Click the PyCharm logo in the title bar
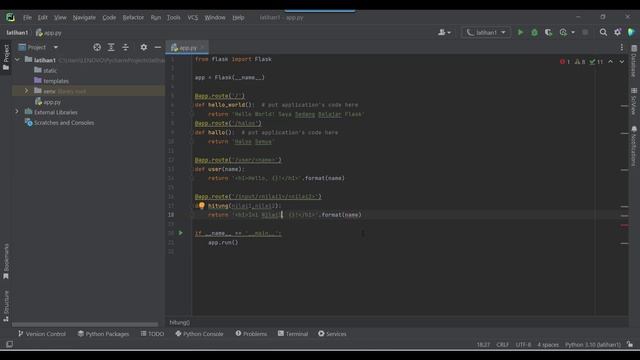This screenshot has width=640, height=360. [x=10, y=17]
